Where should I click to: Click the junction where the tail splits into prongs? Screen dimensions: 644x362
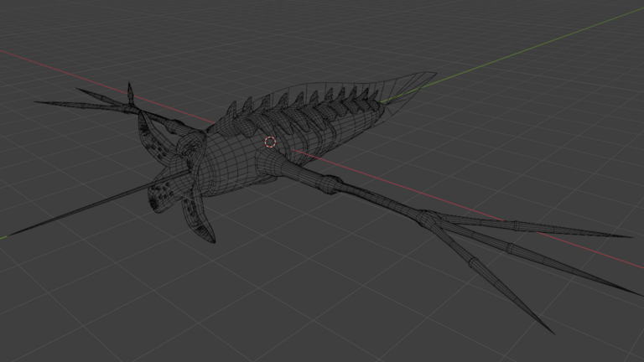pos(429,217)
